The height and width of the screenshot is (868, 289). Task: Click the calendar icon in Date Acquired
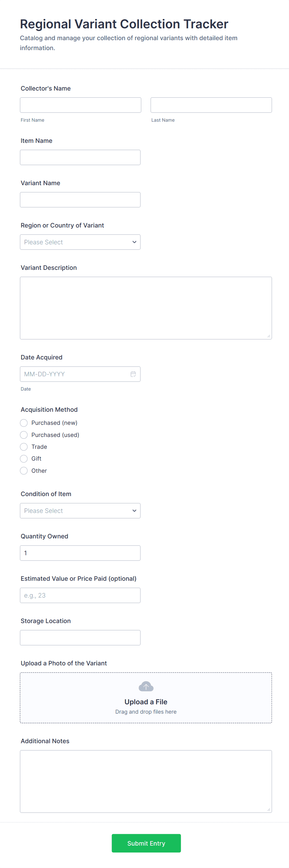pyautogui.click(x=133, y=374)
